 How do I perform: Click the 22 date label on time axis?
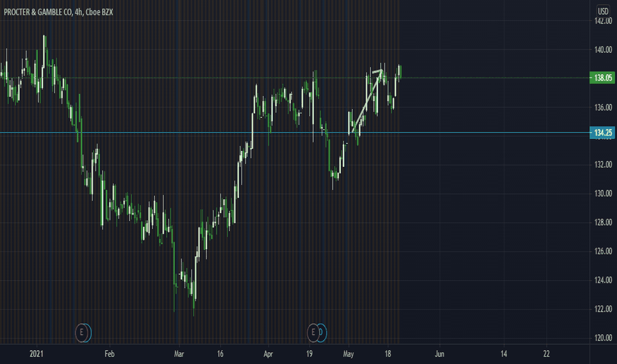pyautogui.click(x=546, y=354)
